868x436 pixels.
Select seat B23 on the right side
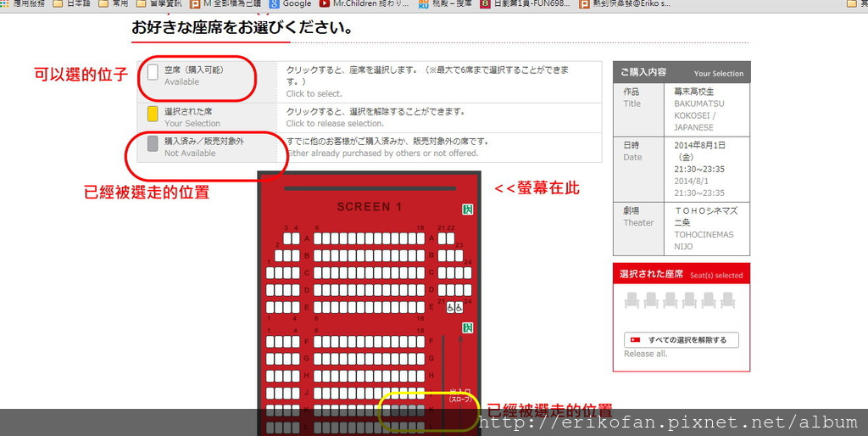click(x=459, y=255)
